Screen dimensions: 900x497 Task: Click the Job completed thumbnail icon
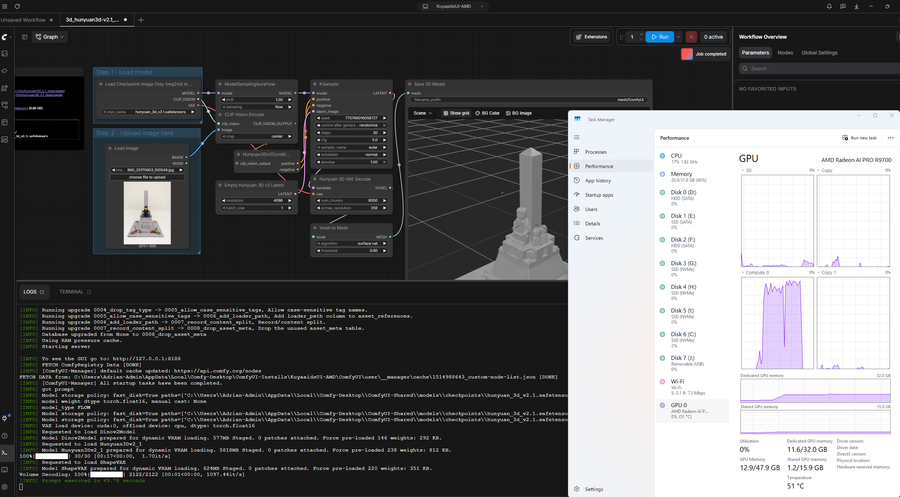[x=686, y=54]
